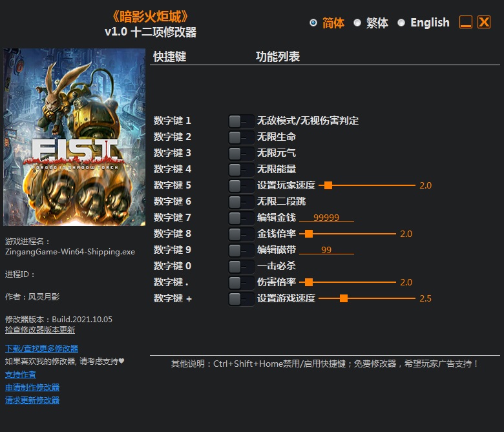
Task: Click the 支持作者 link
Action: click(x=21, y=375)
